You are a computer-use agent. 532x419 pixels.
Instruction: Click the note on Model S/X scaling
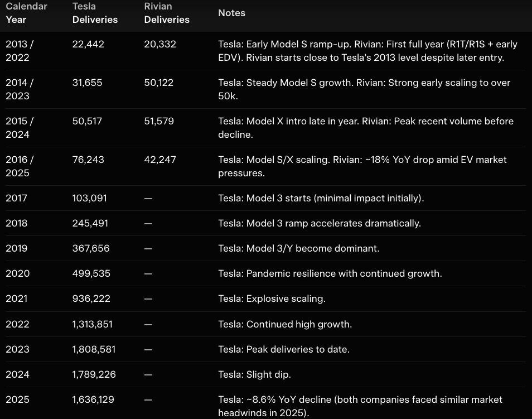(x=362, y=166)
